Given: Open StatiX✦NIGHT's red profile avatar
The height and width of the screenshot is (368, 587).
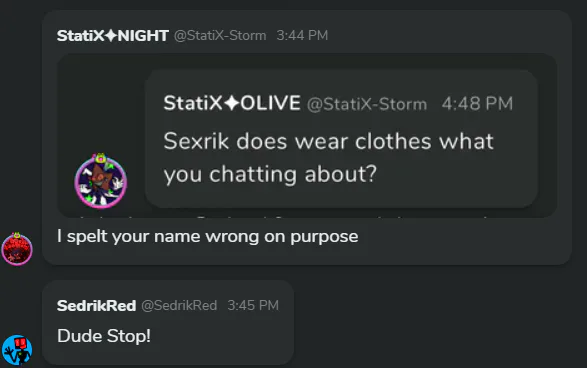Looking at the screenshot, I should point(17,249).
